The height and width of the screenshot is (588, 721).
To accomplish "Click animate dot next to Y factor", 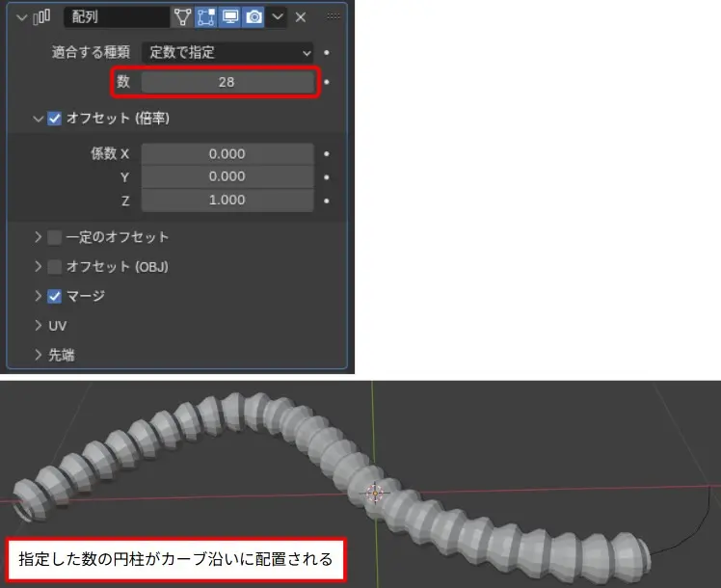I will point(327,177).
